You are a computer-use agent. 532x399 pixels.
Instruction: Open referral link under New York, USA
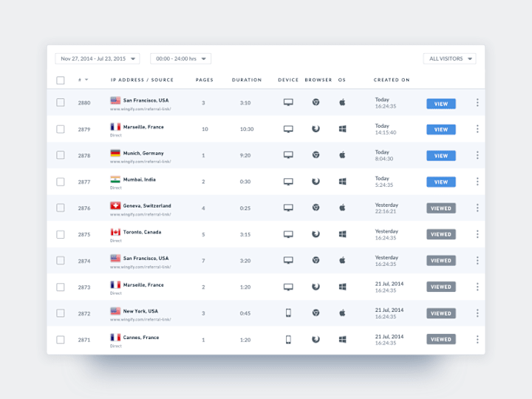[x=140, y=320]
